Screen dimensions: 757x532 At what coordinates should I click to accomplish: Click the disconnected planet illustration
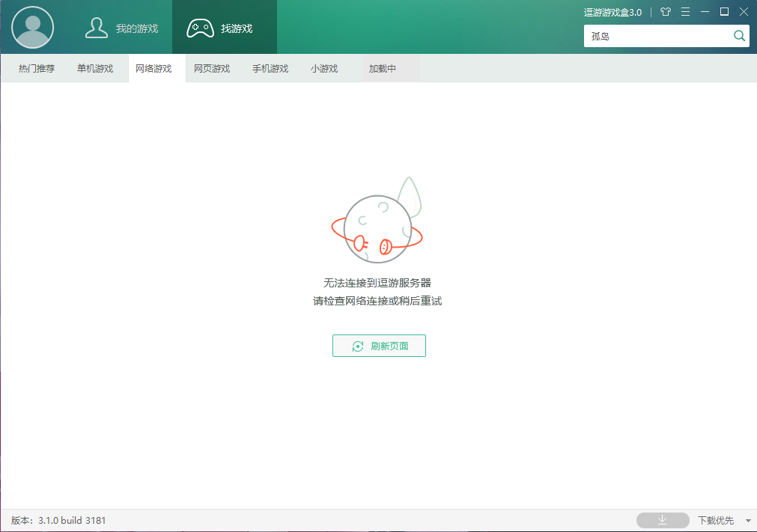point(377,221)
